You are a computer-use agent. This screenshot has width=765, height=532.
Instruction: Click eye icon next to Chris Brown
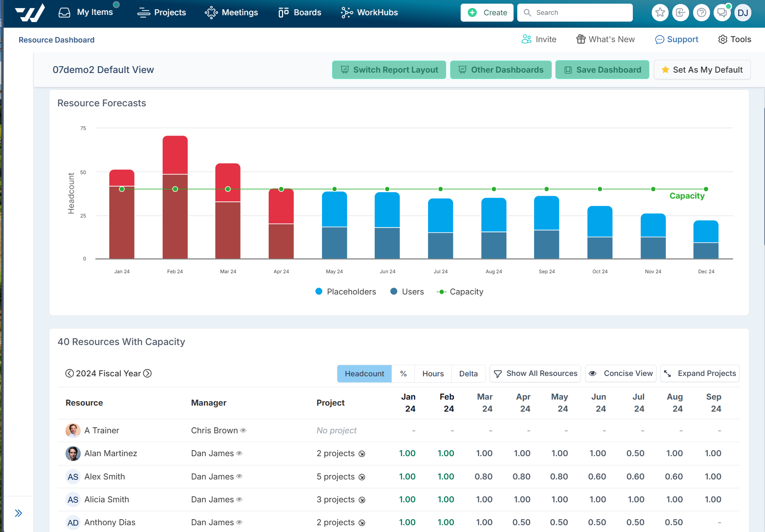(243, 430)
